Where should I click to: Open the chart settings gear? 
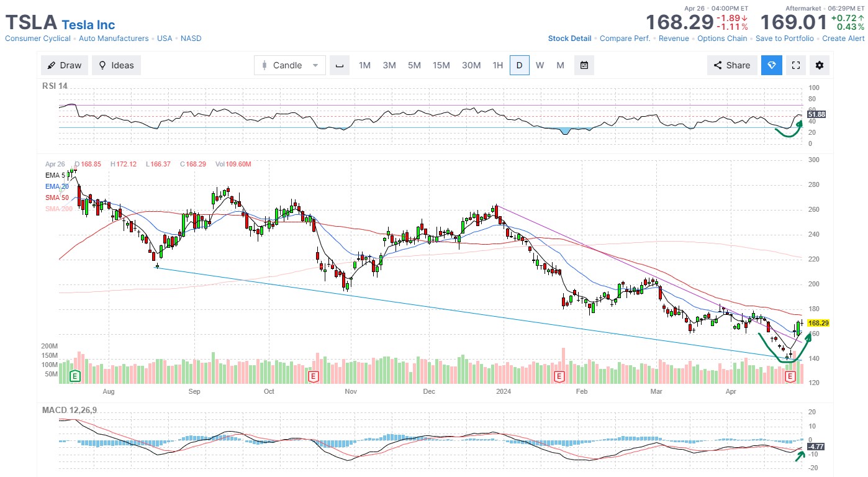820,65
